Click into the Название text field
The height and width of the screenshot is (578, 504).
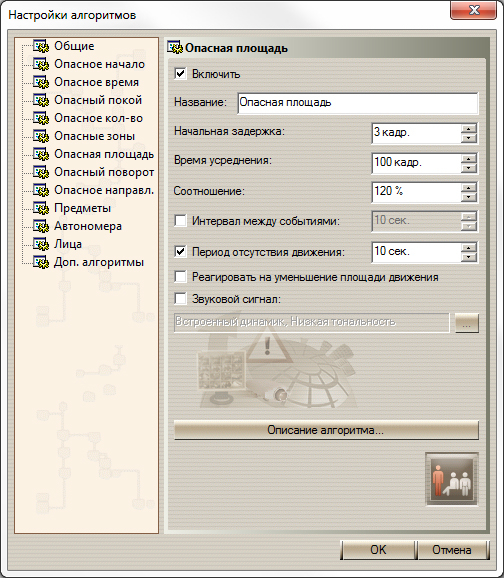(358, 103)
